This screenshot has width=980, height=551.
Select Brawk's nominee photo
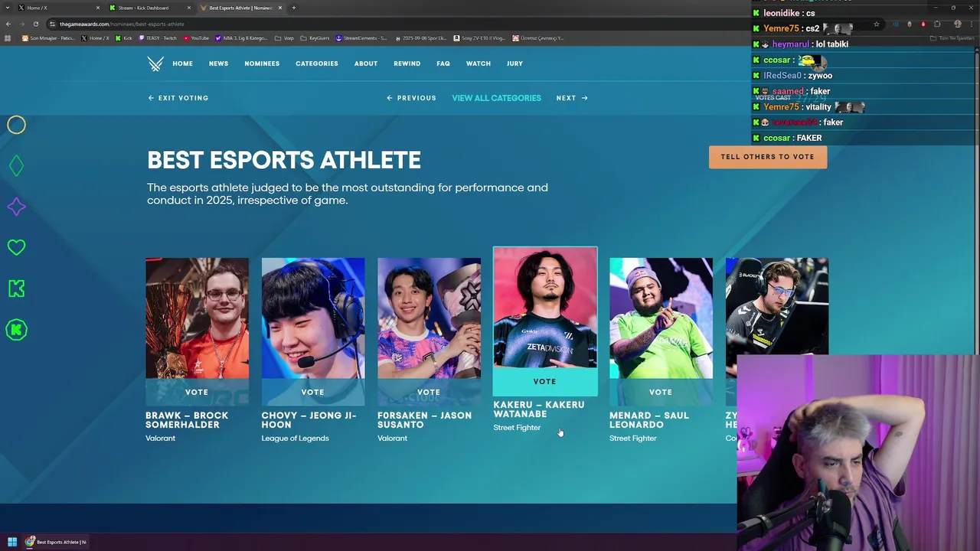197,318
